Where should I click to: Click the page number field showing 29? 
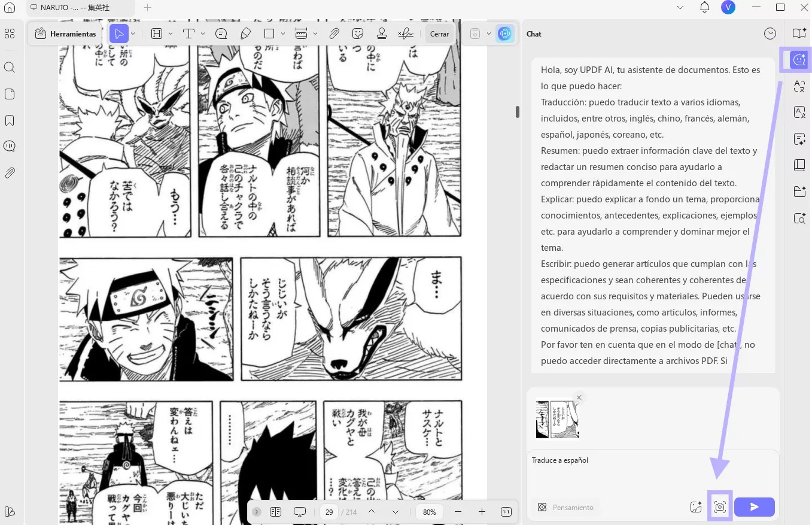329,512
